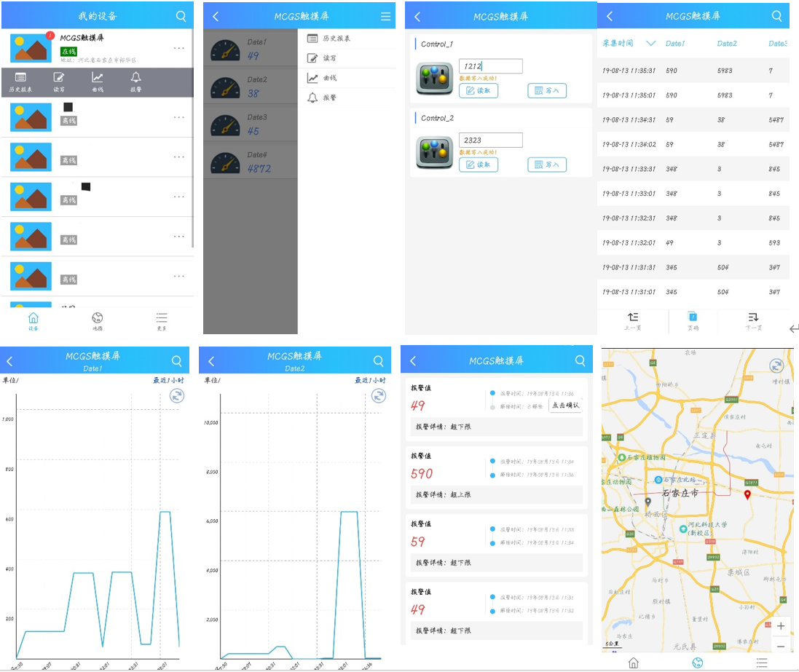
Task: Refresh the Date1 chart
Action: pos(177,396)
